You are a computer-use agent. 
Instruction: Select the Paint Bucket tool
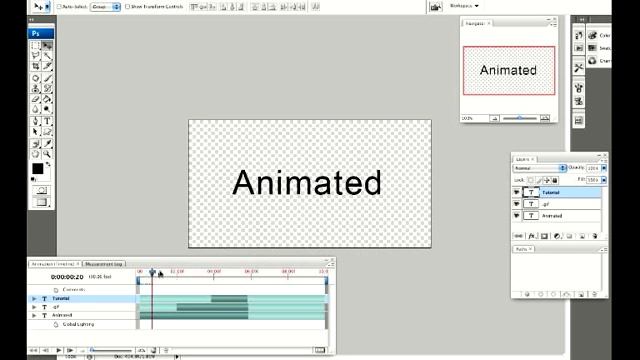(47, 99)
